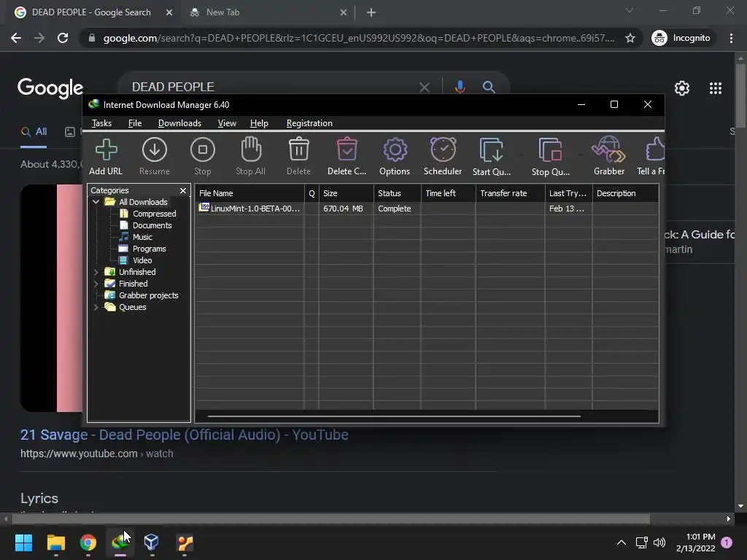
Task: Close the Categories panel
Action: 183,190
